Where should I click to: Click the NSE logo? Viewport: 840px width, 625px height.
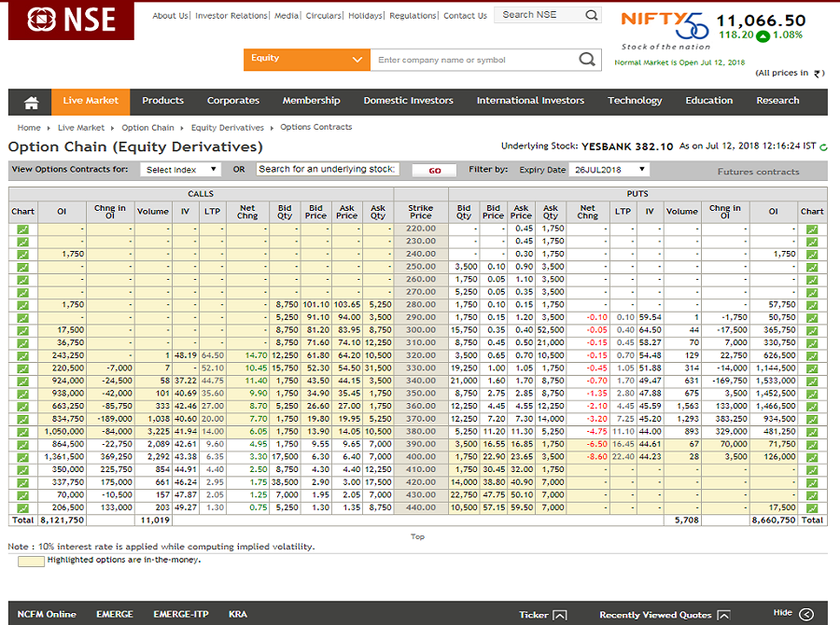[x=71, y=20]
